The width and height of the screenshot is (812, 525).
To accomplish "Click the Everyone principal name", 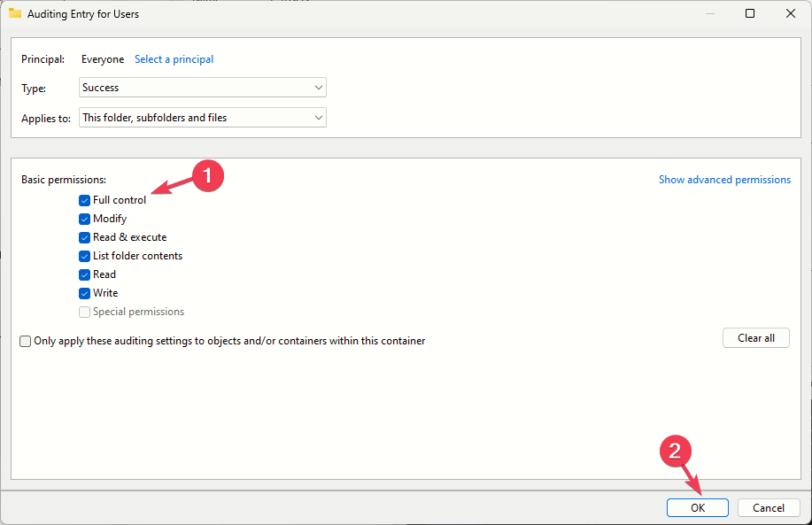I will 103,59.
